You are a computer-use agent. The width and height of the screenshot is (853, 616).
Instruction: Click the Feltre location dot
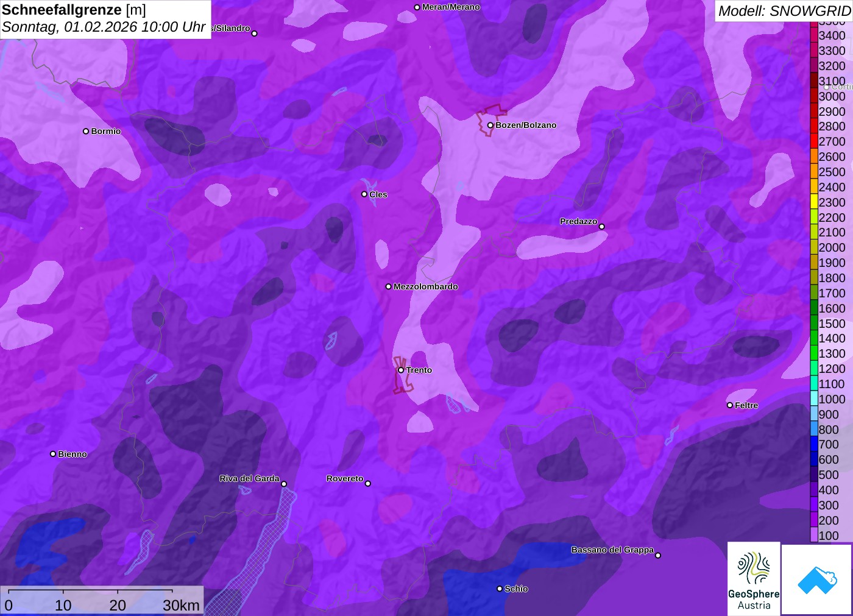click(730, 405)
